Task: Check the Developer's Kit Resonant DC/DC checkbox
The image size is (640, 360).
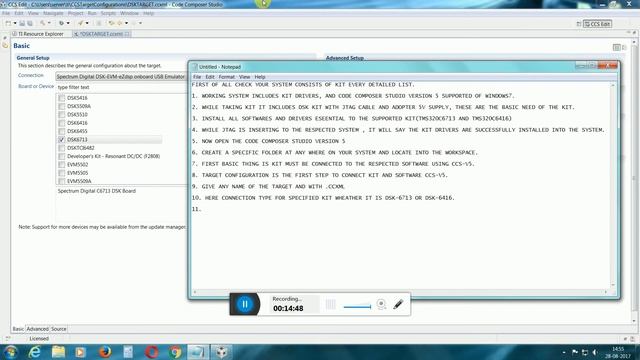Action: pos(62,156)
